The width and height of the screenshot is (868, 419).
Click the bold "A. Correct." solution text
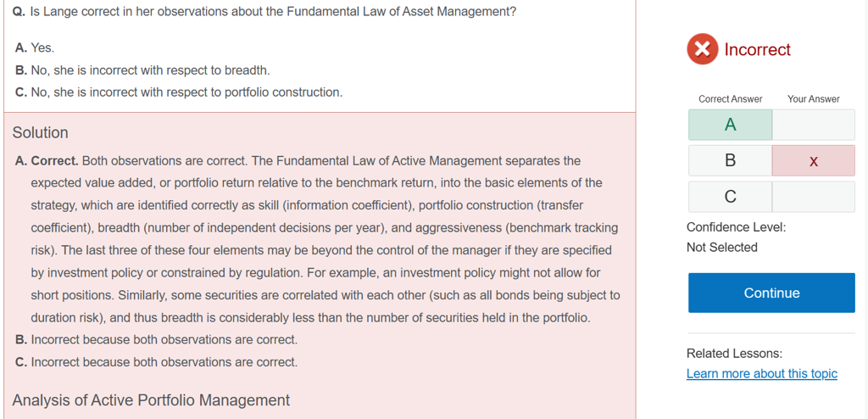[47, 161]
